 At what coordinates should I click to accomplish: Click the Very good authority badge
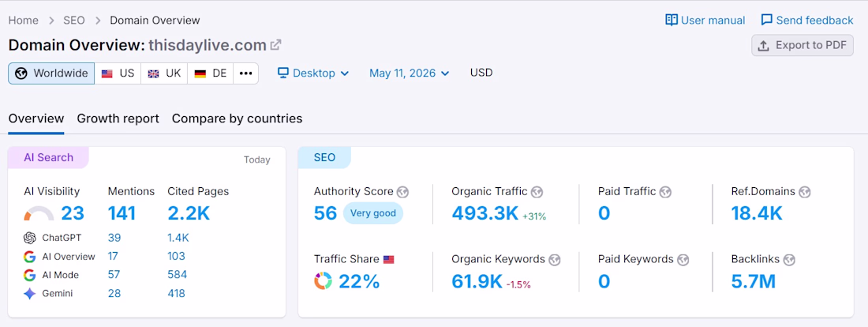[373, 213]
